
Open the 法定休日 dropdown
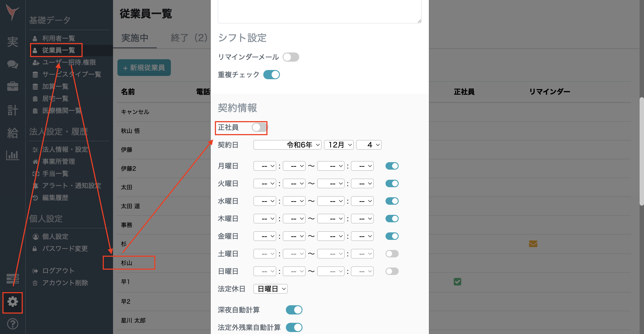pos(270,289)
